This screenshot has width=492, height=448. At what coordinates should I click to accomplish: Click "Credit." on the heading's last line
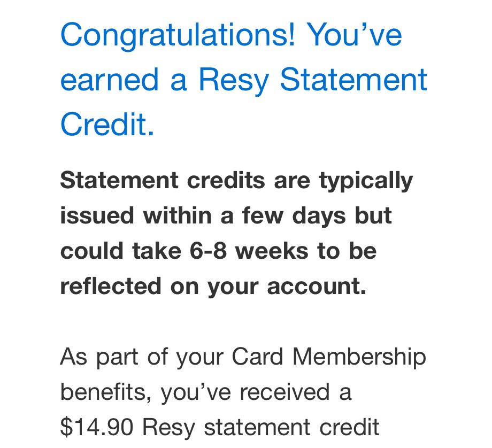107,124
